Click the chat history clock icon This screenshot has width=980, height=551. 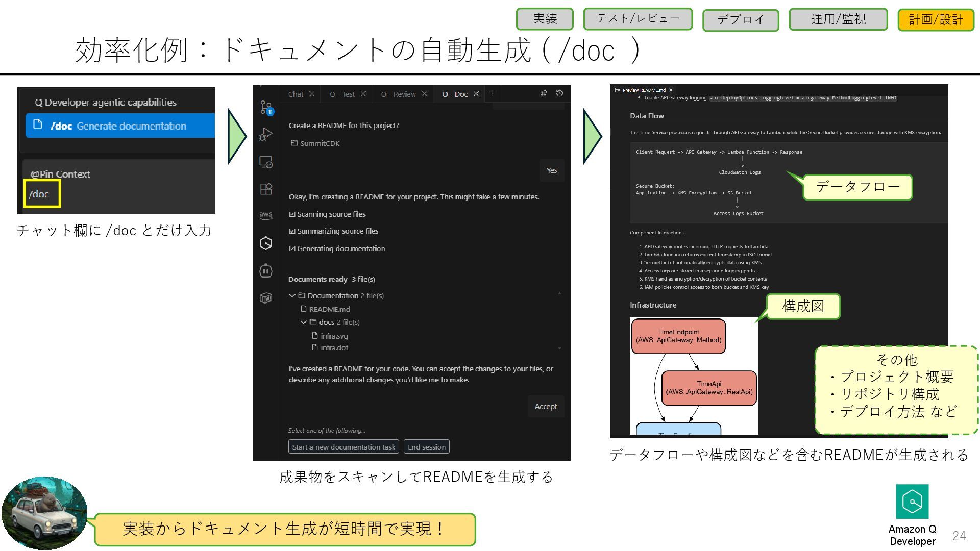point(559,93)
